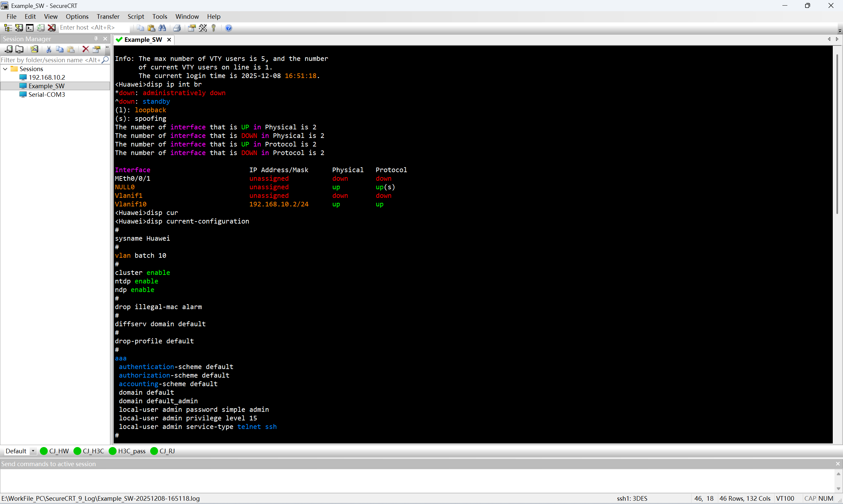Click the filter search magnifier icon
The image size is (843, 504).
click(x=105, y=60)
